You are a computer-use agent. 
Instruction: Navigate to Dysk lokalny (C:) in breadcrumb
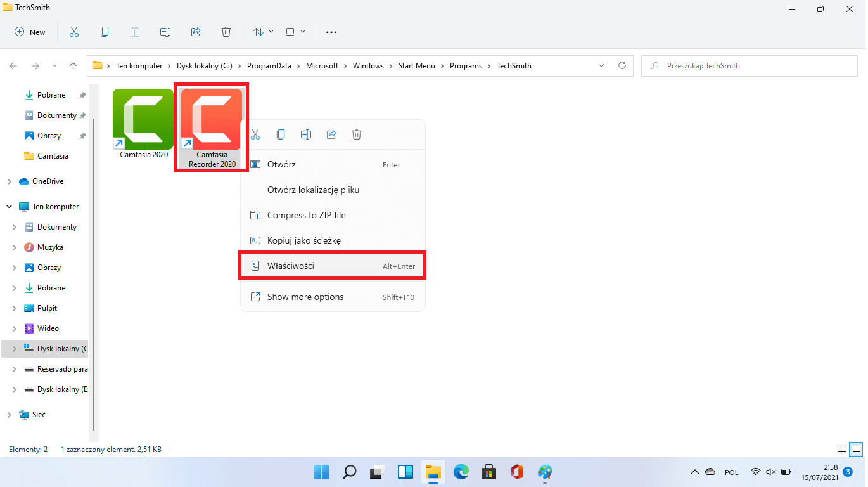(x=204, y=66)
